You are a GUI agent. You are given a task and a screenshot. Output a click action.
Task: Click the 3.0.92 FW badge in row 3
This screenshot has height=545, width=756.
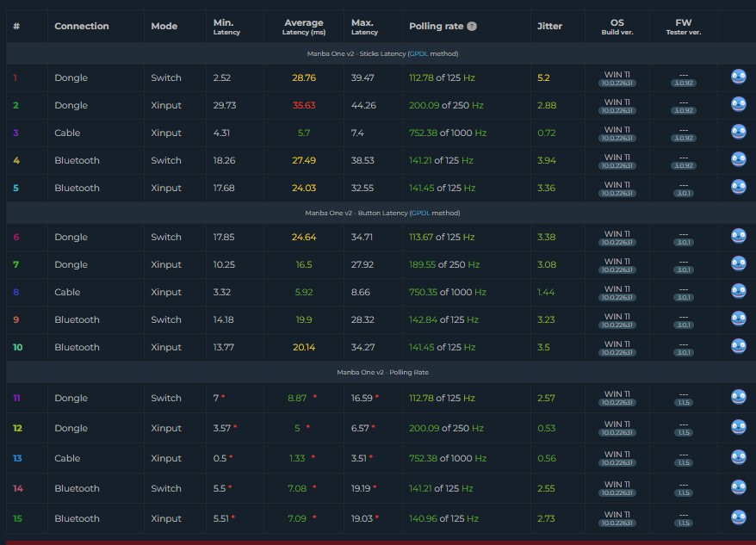[684, 138]
